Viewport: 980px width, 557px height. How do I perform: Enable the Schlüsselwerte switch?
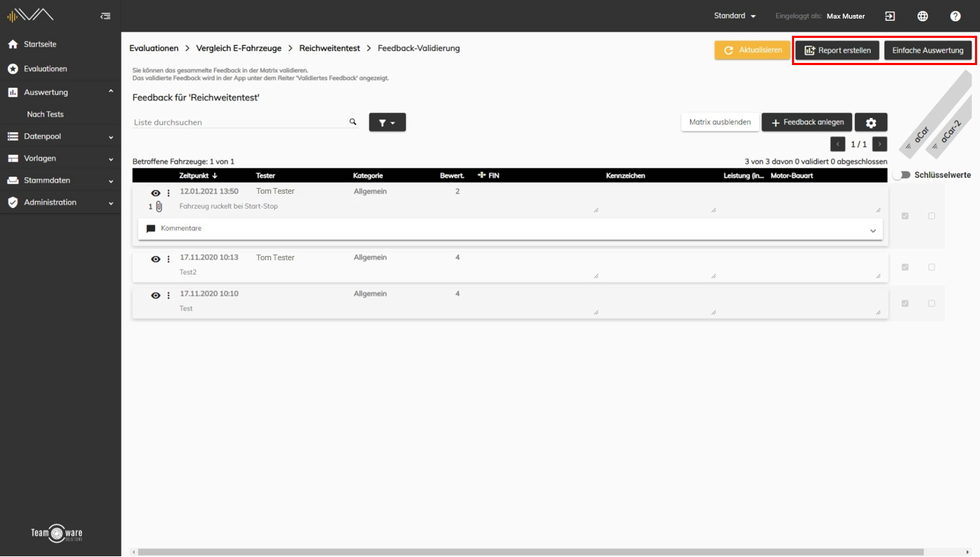point(901,175)
